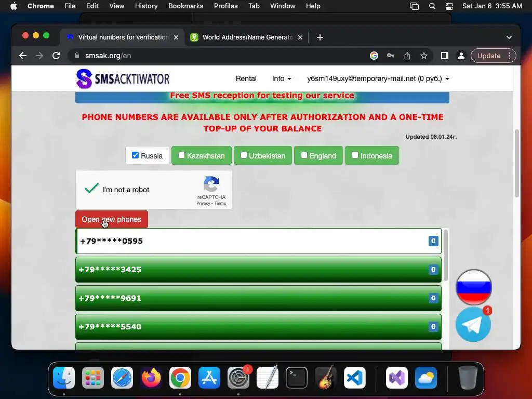Check the Uzbekistan country checkbox
This screenshot has width=532, height=399.
pos(244,155)
